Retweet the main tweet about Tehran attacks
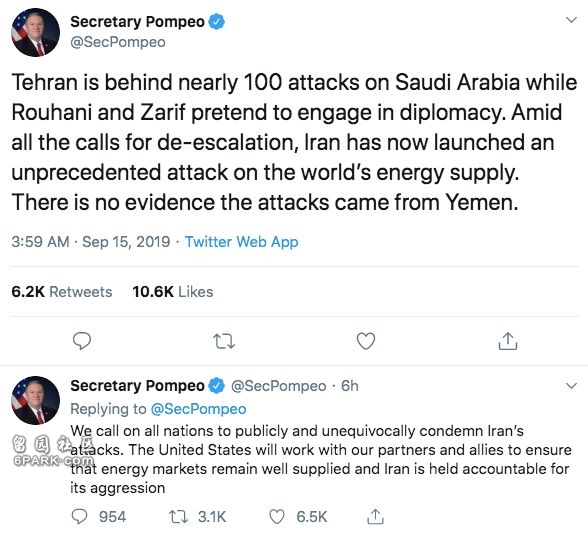588x533 pixels. 224,341
